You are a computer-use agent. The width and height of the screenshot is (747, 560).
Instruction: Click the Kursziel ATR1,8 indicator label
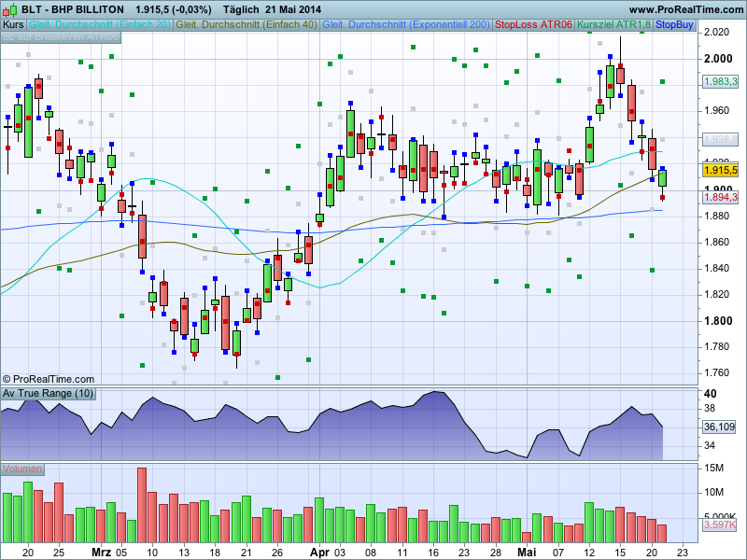pos(613,25)
